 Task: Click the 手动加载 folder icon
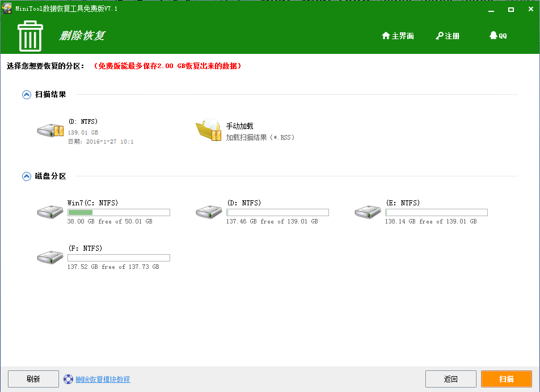pos(208,130)
